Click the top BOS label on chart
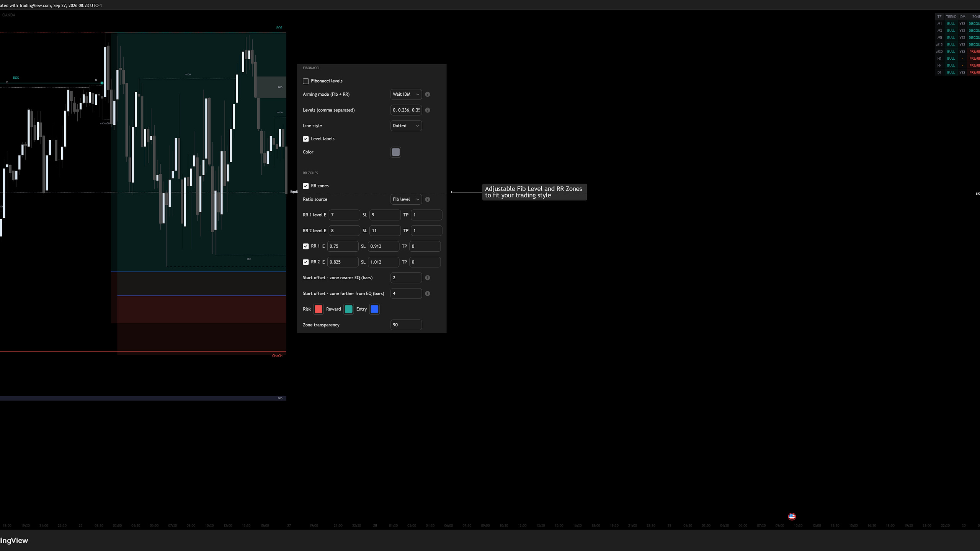The image size is (980, 551). tap(279, 28)
